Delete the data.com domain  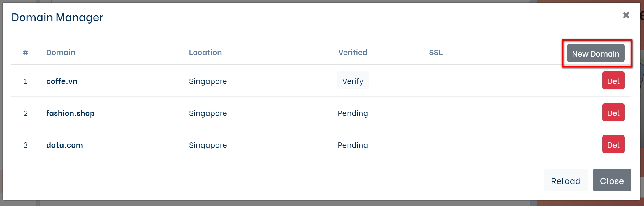[x=613, y=145]
